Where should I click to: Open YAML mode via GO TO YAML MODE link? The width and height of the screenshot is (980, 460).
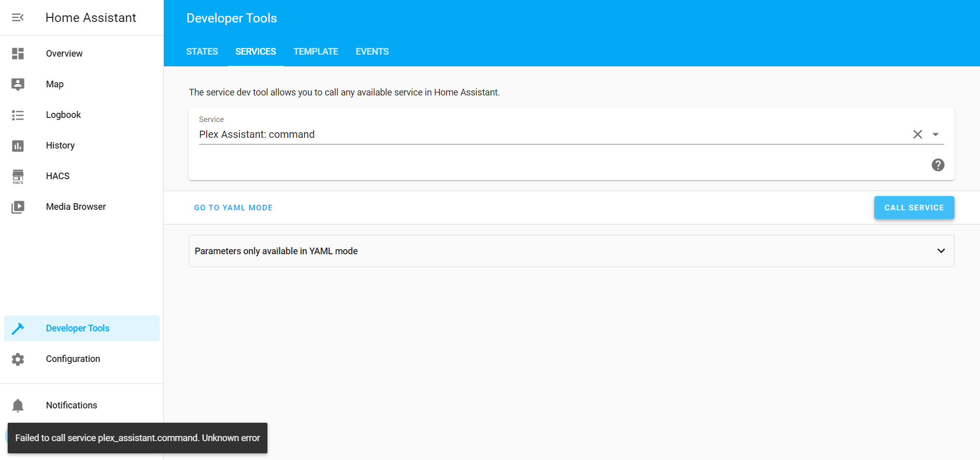pyautogui.click(x=233, y=207)
